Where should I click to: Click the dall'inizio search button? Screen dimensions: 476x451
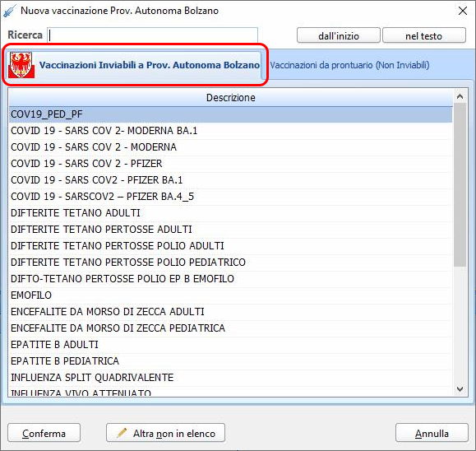(x=339, y=35)
